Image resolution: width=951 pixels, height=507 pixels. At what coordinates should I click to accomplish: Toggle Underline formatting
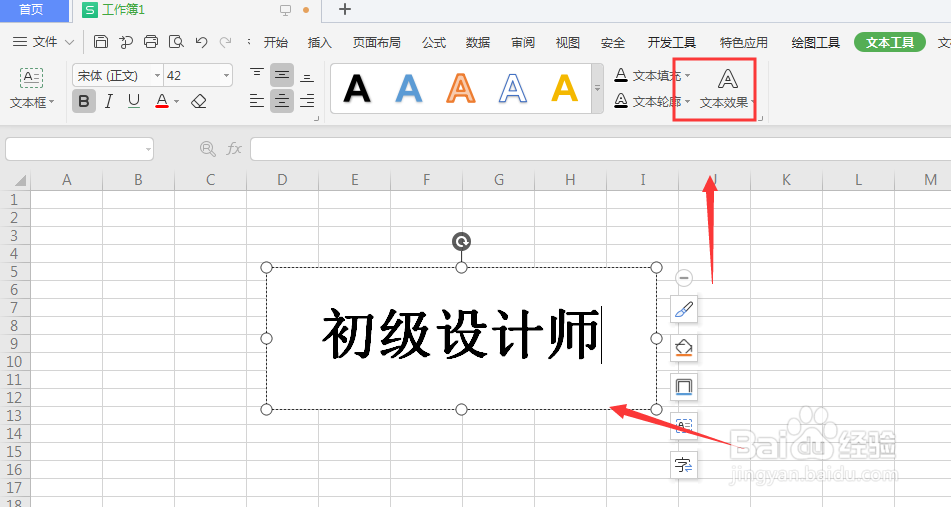pyautogui.click(x=134, y=101)
